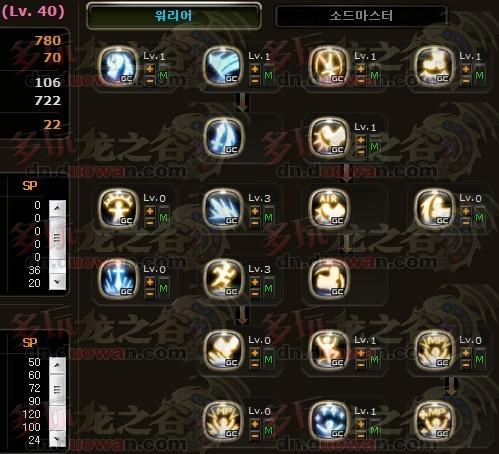499x454 pixels.
Task: Open the 소드마스터 tab
Action: coord(361,16)
